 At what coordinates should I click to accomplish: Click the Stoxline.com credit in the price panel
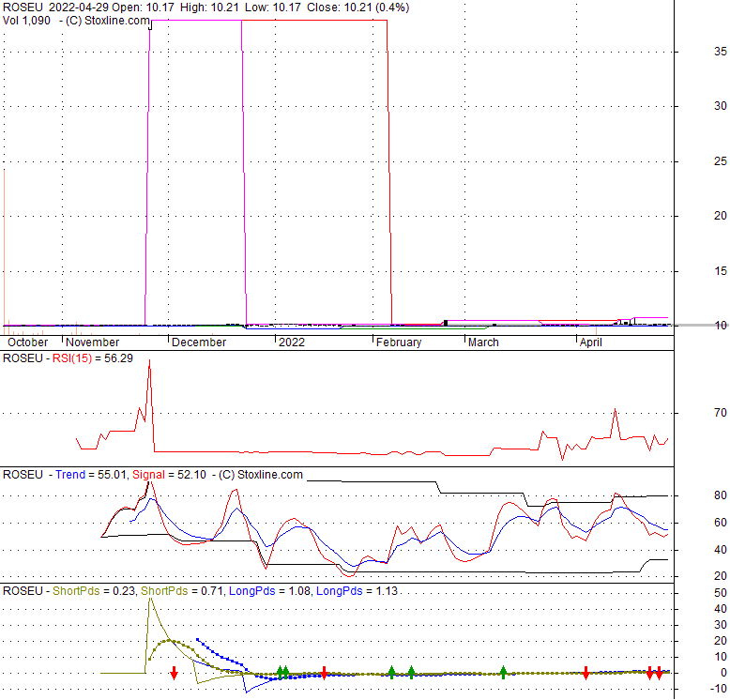108,21
